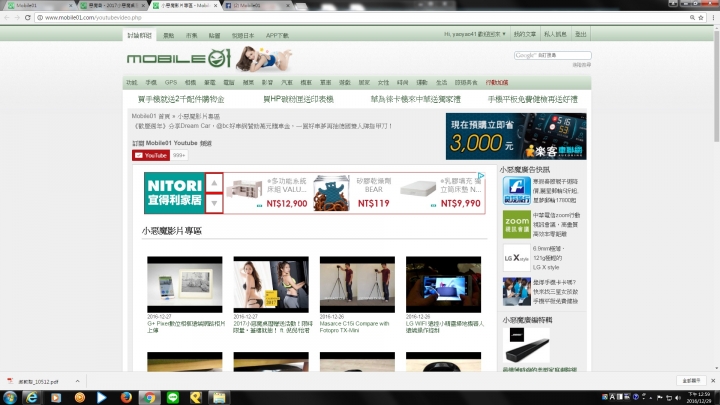Open Firefox from the taskbar
This screenshot has width=720, height=405.
tap(126, 397)
